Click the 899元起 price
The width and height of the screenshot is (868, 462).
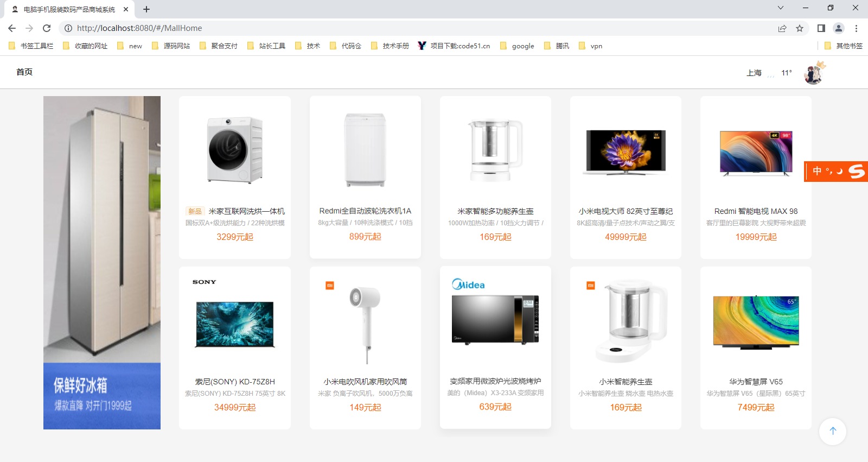pyautogui.click(x=365, y=237)
